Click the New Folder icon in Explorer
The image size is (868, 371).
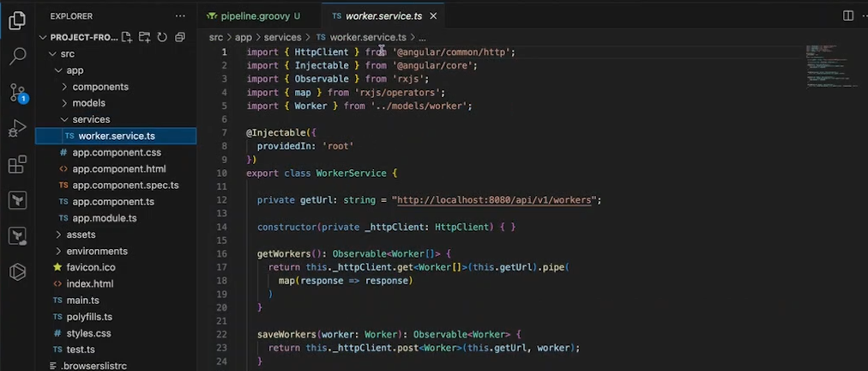pos(145,37)
